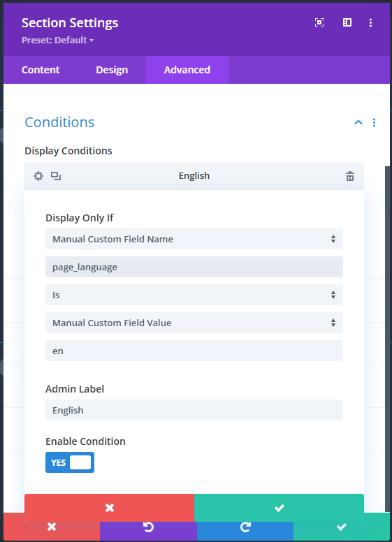Open Manual Custom Field Name dropdown
This screenshot has width=392, height=542.
click(x=194, y=239)
